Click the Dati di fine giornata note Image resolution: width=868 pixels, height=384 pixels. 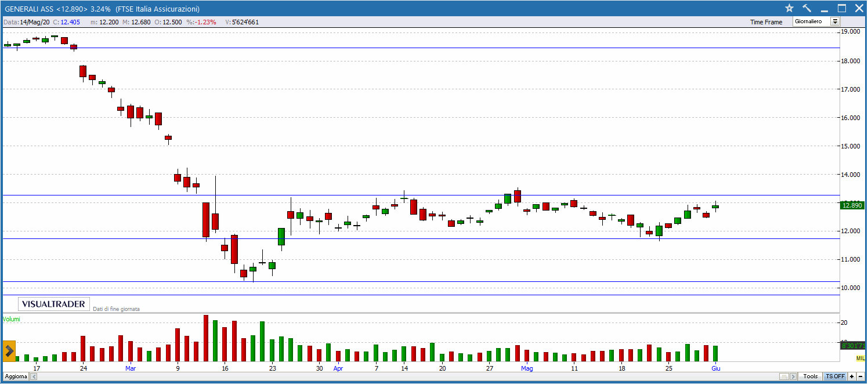coord(116,309)
